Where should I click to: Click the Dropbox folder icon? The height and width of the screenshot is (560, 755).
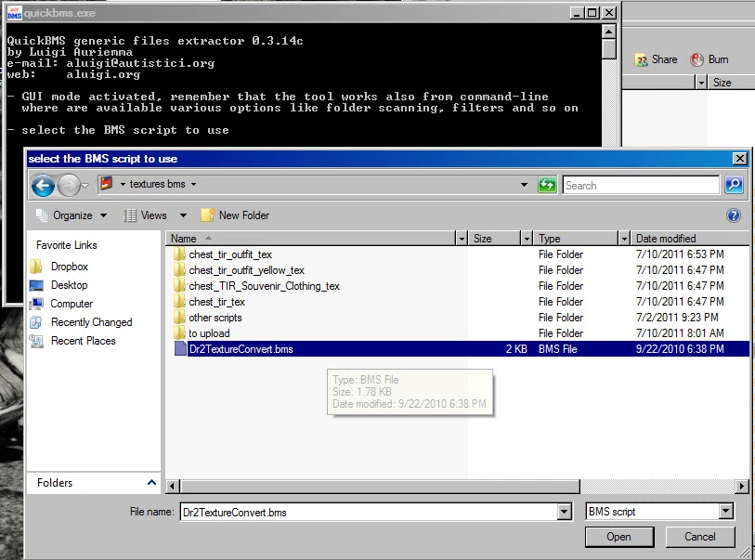pos(36,267)
